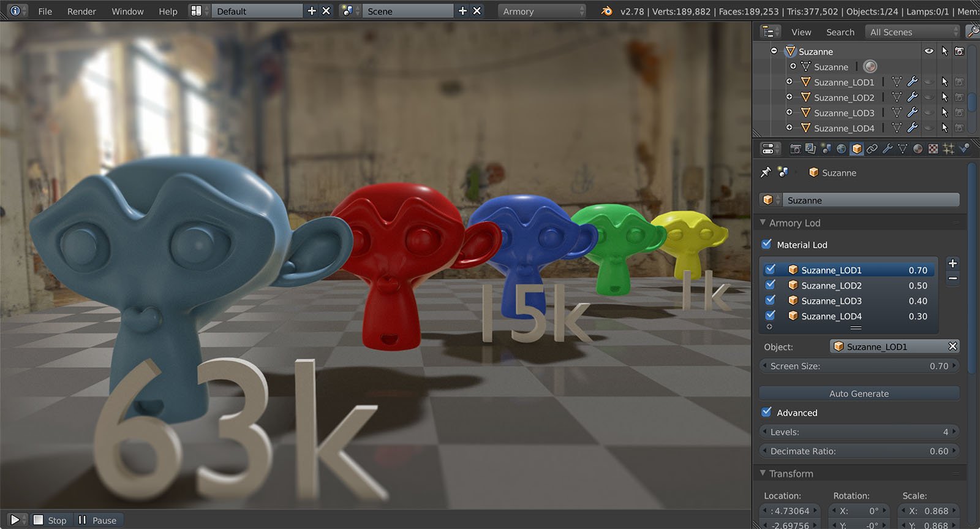This screenshot has width=980, height=529.
Task: Open the Outliner editor type selector
Action: [x=770, y=32]
